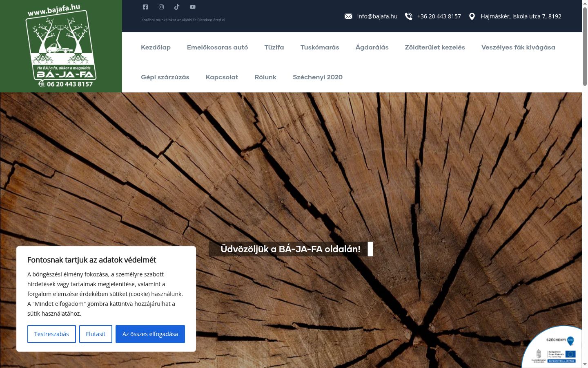Image resolution: width=588 pixels, height=368 pixels.
Task: Click the Fontosnak tartjuk az adatok védelmét heading
Action: pos(92,260)
